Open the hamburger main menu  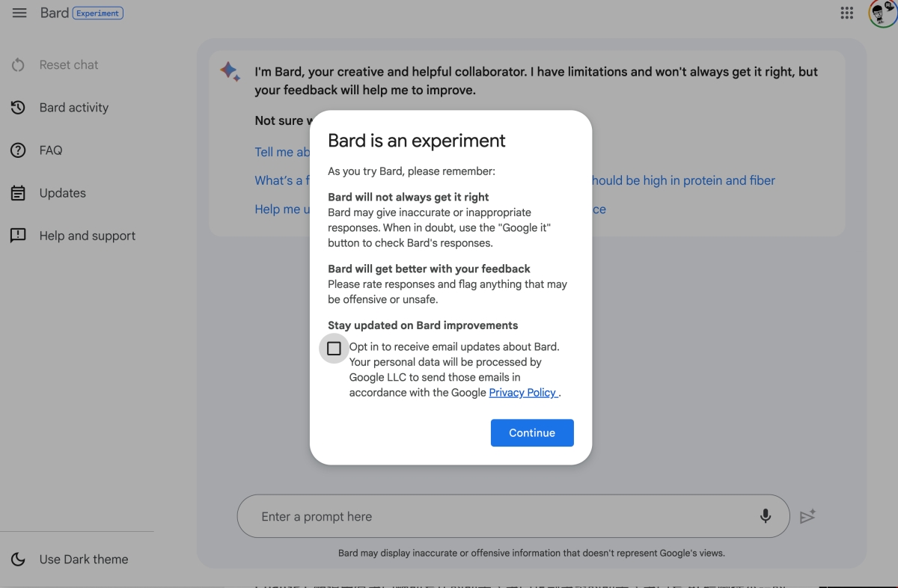tap(19, 13)
